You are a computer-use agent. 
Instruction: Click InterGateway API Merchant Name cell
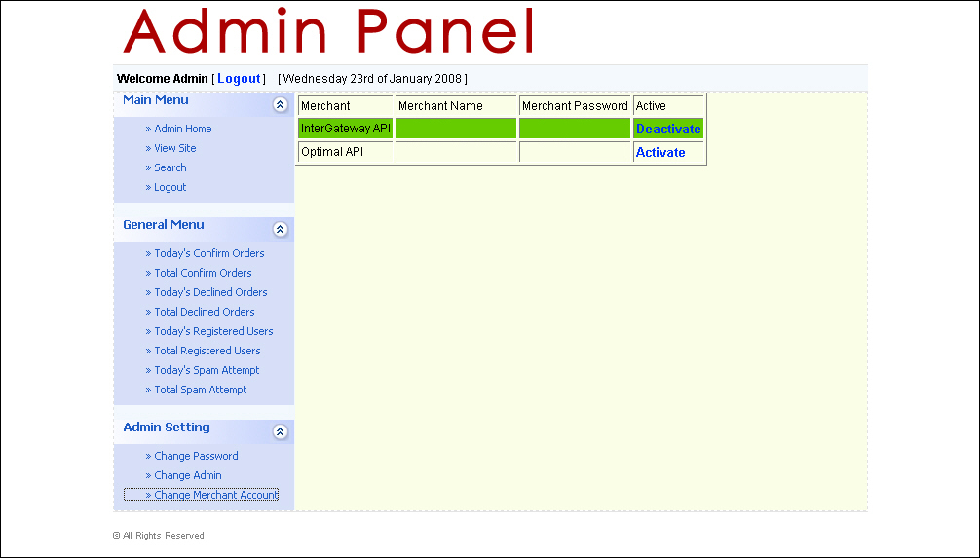pos(456,129)
